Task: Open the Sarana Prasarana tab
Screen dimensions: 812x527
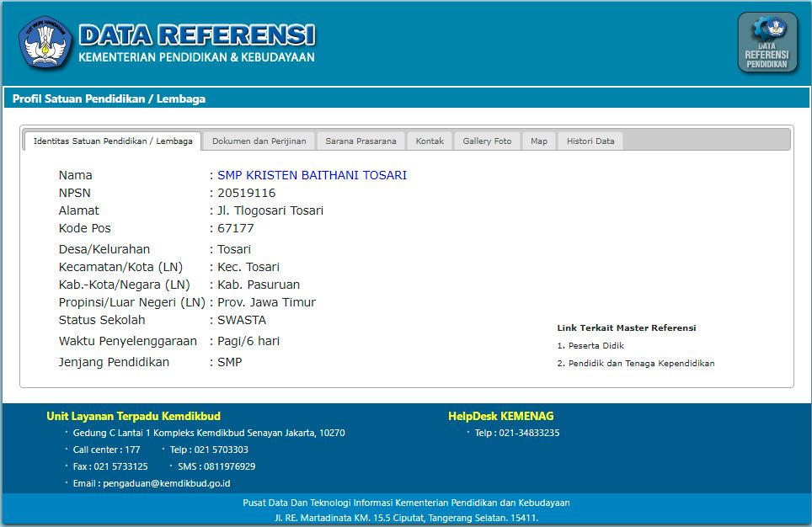Action: coord(361,141)
